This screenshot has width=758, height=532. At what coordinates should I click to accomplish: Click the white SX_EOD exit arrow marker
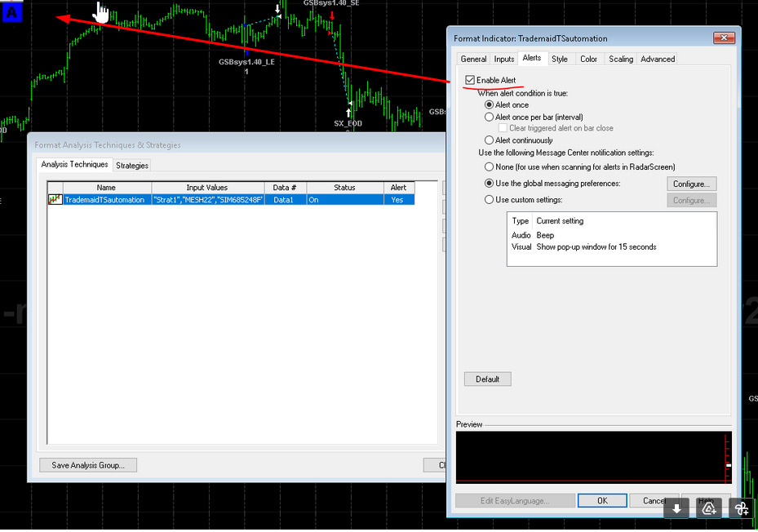349,111
